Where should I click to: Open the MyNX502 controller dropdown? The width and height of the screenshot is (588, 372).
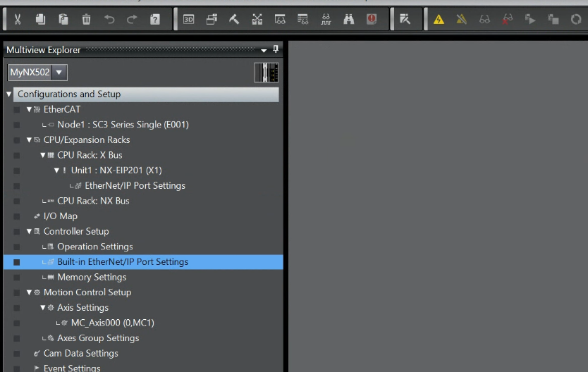(x=59, y=72)
